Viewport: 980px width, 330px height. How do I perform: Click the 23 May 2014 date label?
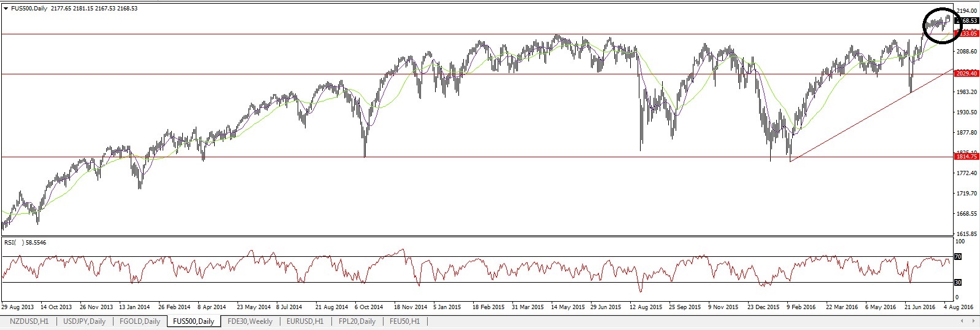click(253, 307)
